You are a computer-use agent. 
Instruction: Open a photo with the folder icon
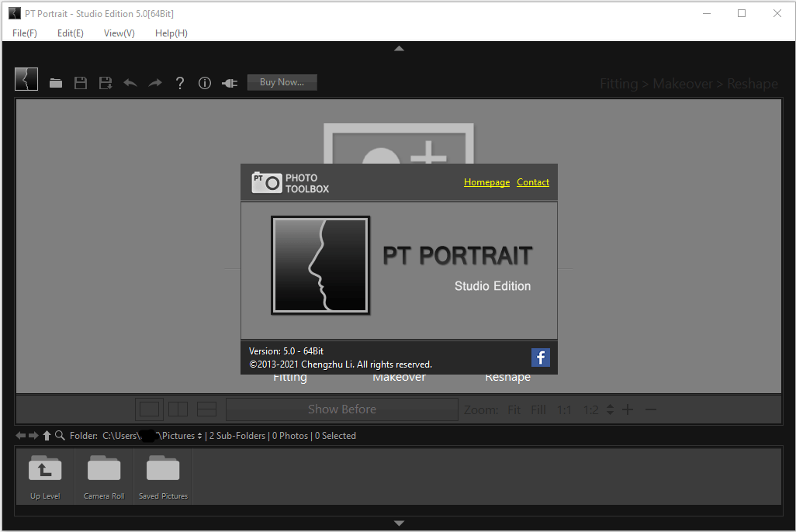coord(56,83)
